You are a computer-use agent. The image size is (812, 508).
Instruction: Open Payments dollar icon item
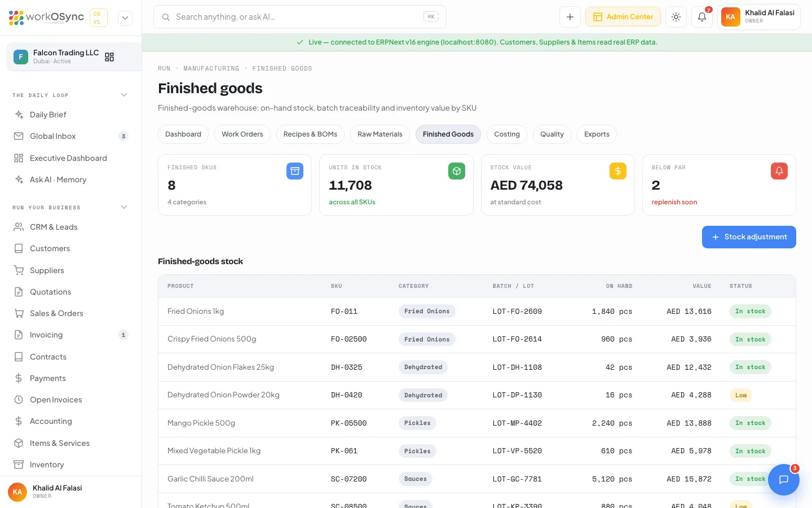[x=71, y=378]
